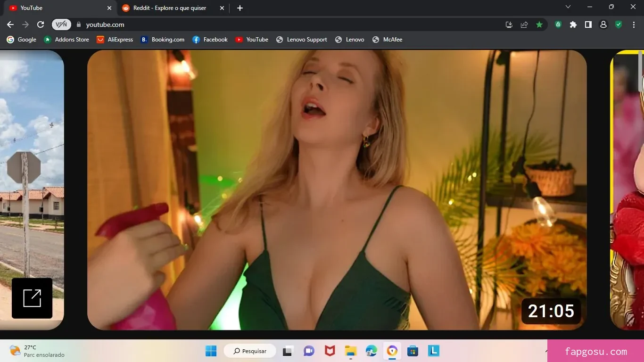The image size is (644, 362).
Task: Open Microsoft Store from the taskbar
Action: [x=413, y=351]
